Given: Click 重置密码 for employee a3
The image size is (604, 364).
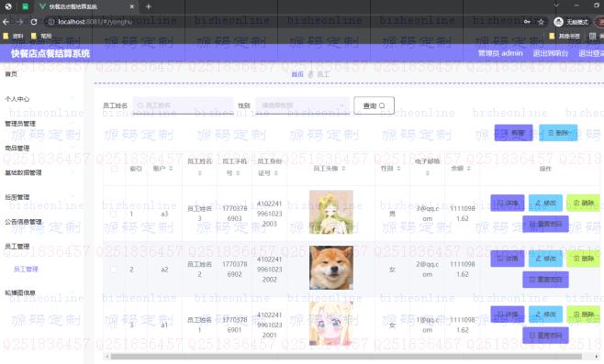Looking at the screenshot, I should 545,224.
